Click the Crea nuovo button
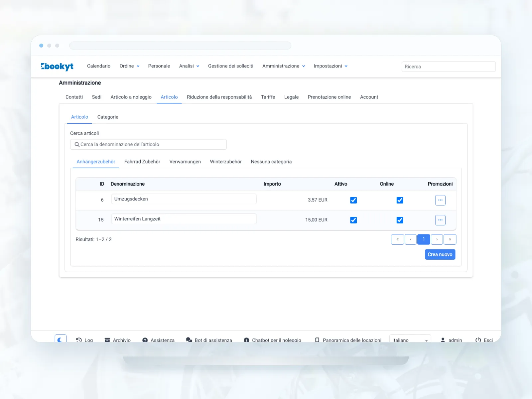This screenshot has width=532, height=399. pyautogui.click(x=440, y=254)
